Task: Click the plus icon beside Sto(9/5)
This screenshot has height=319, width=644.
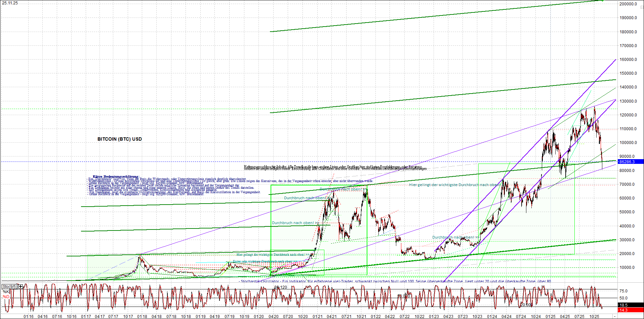Action: [20, 286]
